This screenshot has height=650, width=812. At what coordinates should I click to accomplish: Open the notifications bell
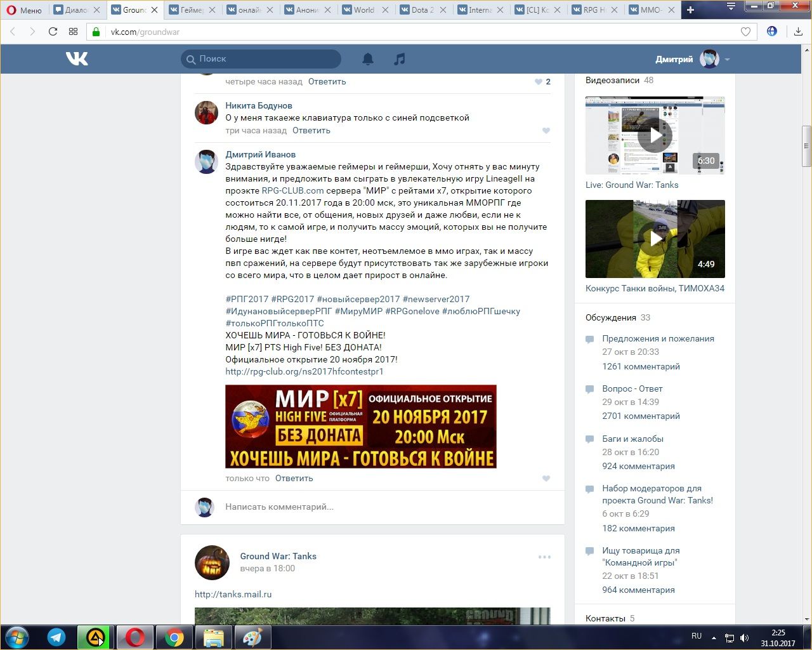[x=368, y=59]
